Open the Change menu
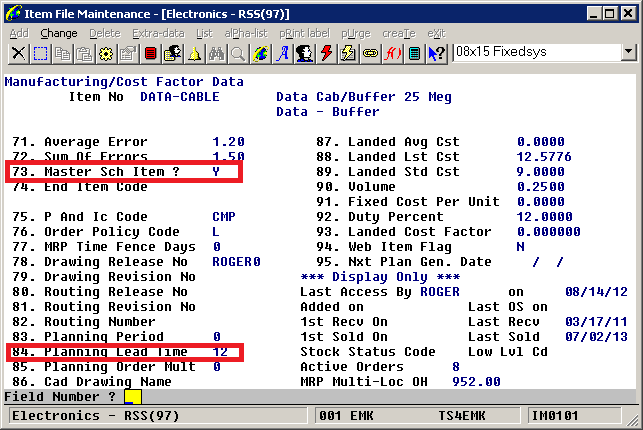643x430 pixels. point(59,33)
